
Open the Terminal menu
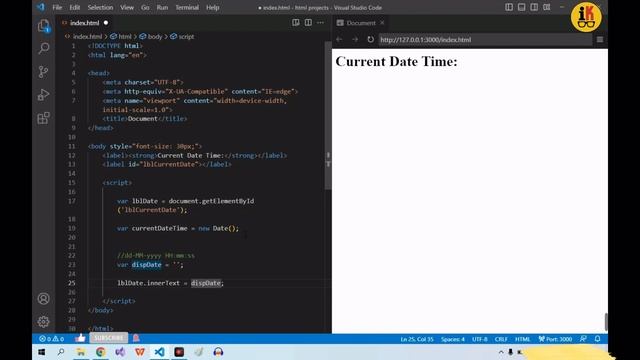click(187, 7)
